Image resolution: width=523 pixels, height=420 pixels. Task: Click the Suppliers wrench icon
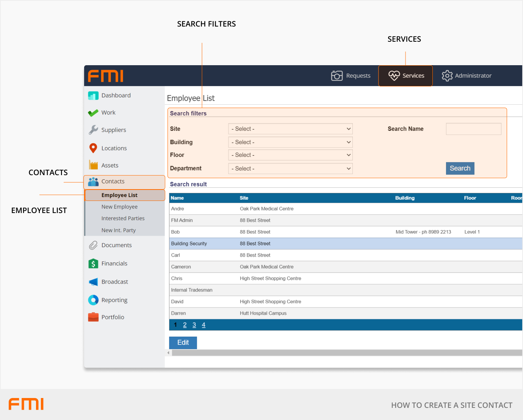[93, 130]
